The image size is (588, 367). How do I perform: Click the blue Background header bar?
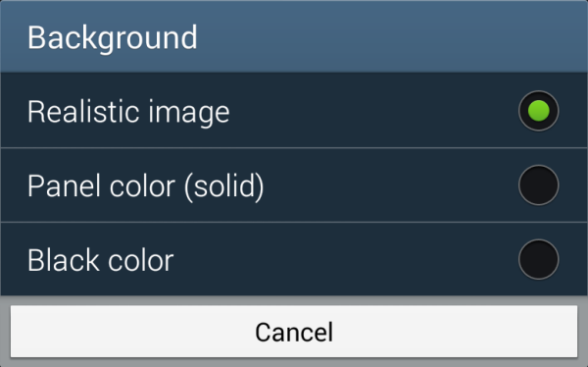coord(294,36)
